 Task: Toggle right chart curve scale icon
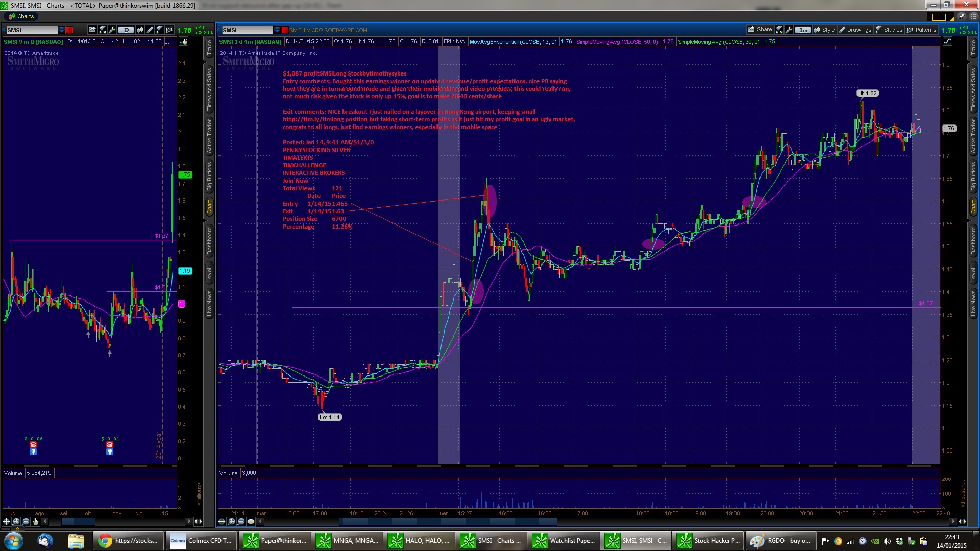coord(947,41)
